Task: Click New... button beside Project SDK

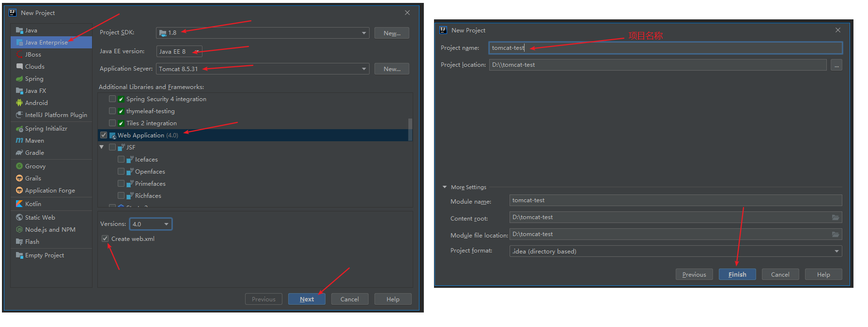Action: pos(392,33)
